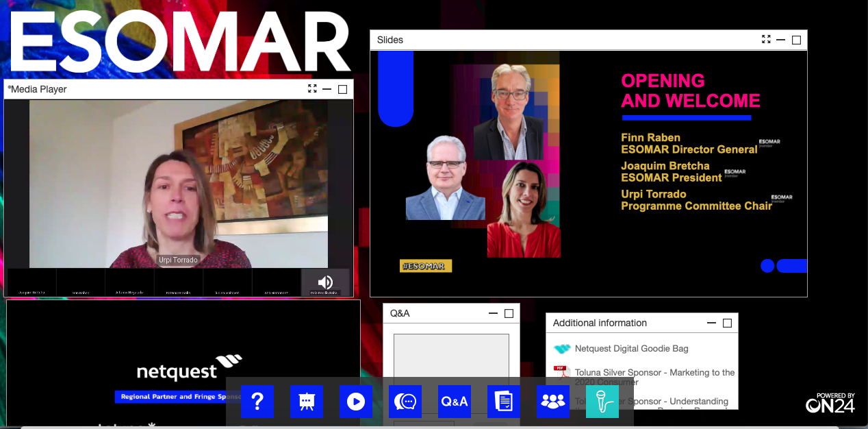Open the Help question-mark dock icon
This screenshot has height=429, width=868.
[257, 402]
